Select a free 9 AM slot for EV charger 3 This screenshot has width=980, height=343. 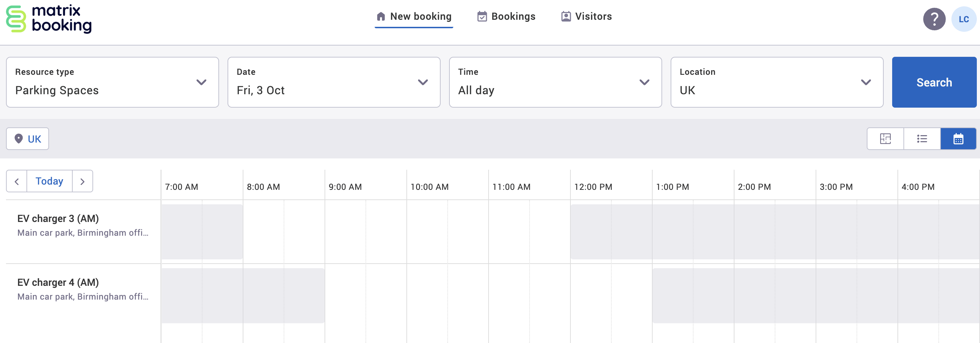pyautogui.click(x=365, y=232)
